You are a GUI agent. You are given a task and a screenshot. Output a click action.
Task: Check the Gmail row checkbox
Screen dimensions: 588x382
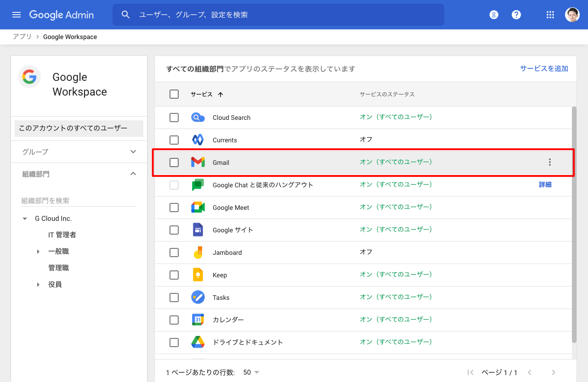(174, 163)
